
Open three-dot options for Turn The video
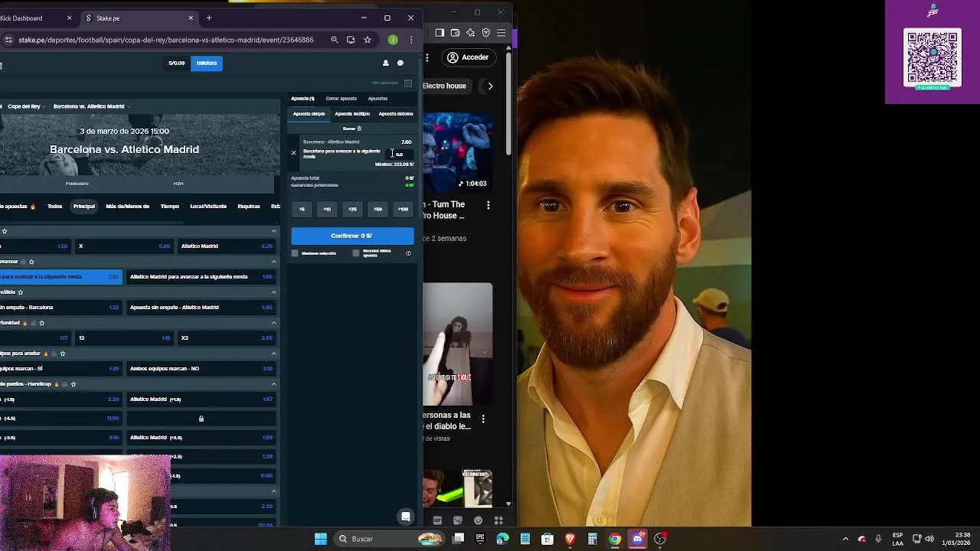coord(488,205)
